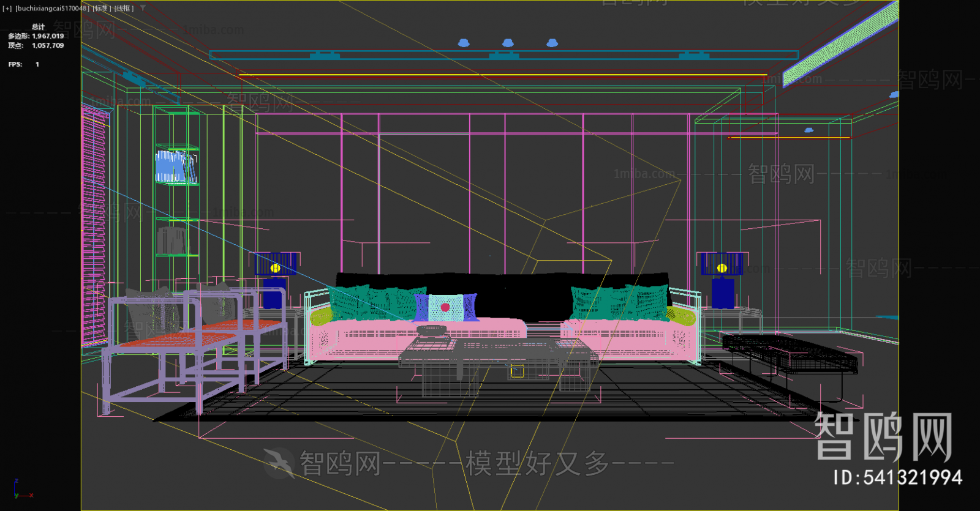Click the FPS statistic readout

tap(24, 64)
